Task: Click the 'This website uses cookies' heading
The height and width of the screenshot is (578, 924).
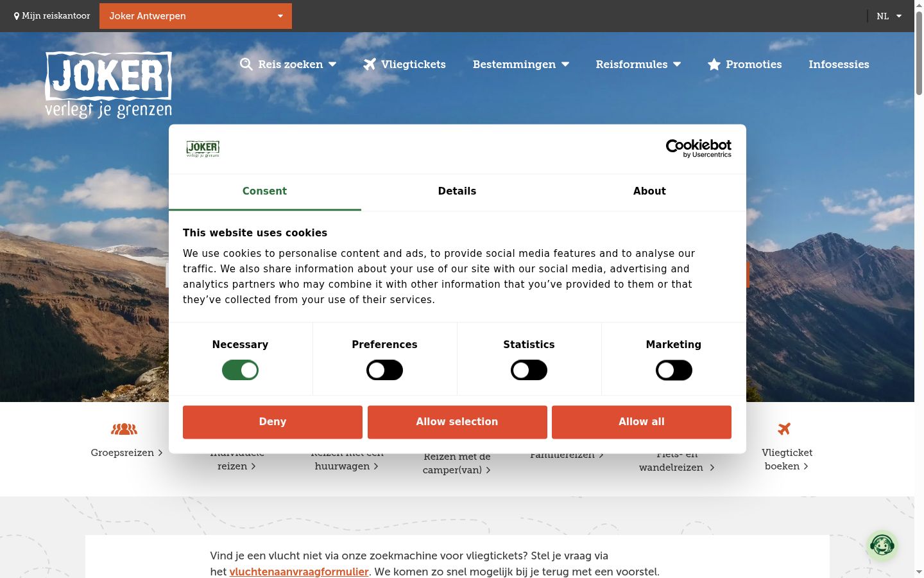Action: pos(255,233)
